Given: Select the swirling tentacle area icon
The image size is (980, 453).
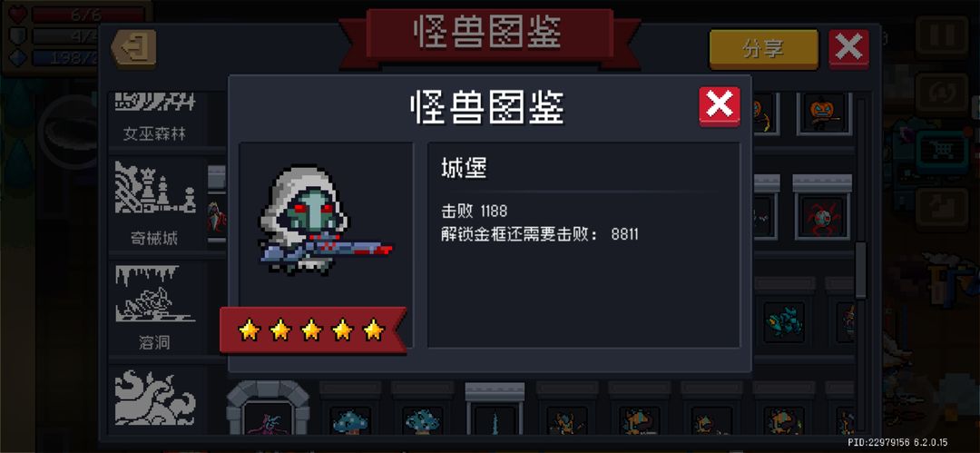Looking at the screenshot, I should coord(154,399).
